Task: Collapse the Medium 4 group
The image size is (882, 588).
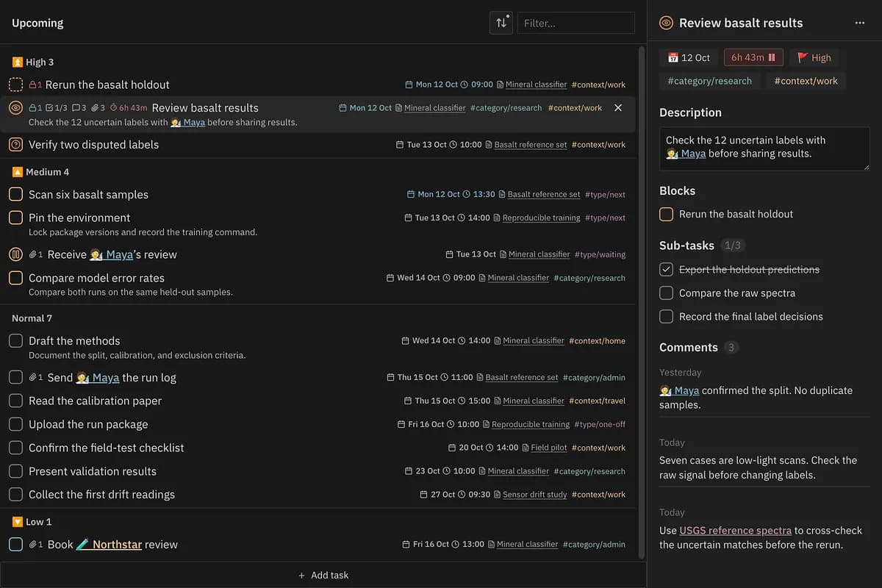Action: 40,172
